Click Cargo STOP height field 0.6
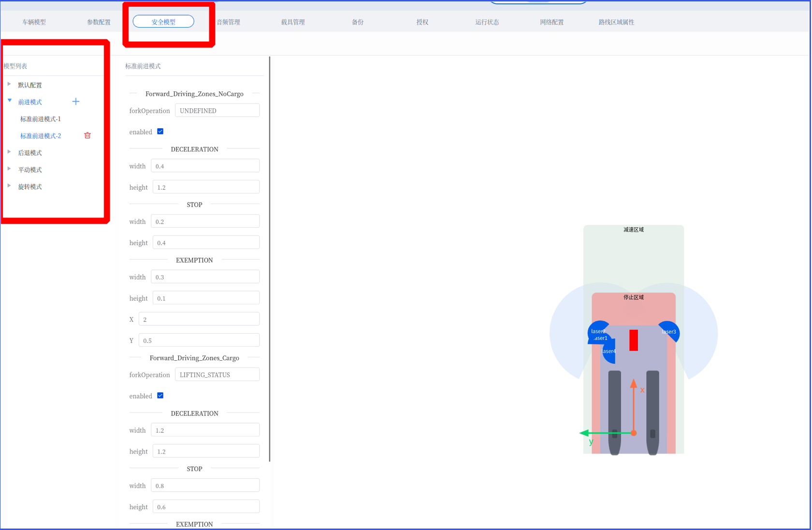The image size is (812, 530). 206,507
